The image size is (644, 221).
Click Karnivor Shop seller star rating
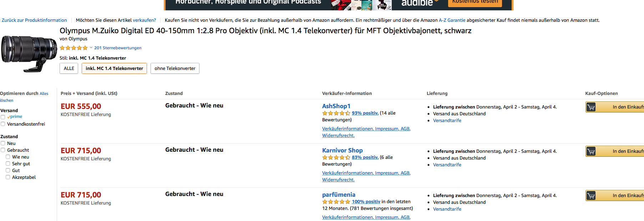click(x=336, y=157)
